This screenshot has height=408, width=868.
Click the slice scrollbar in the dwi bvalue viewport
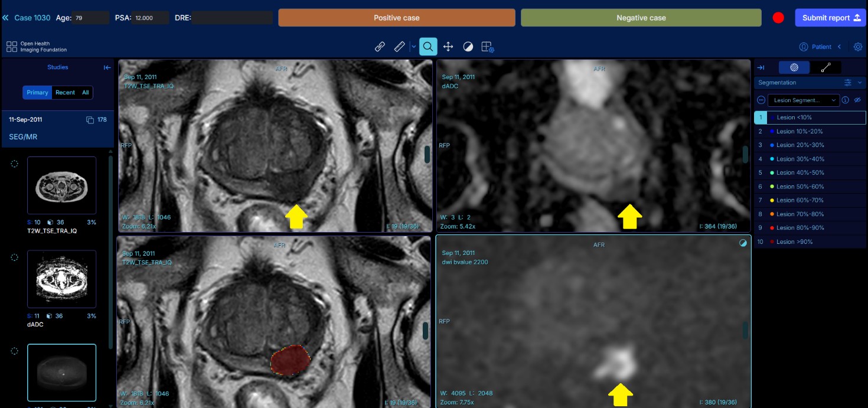click(745, 330)
